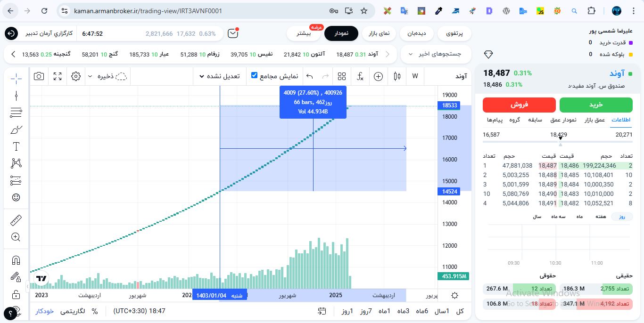
Task: Toggle lock all drawing tools
Action: pyautogui.click(x=16, y=295)
